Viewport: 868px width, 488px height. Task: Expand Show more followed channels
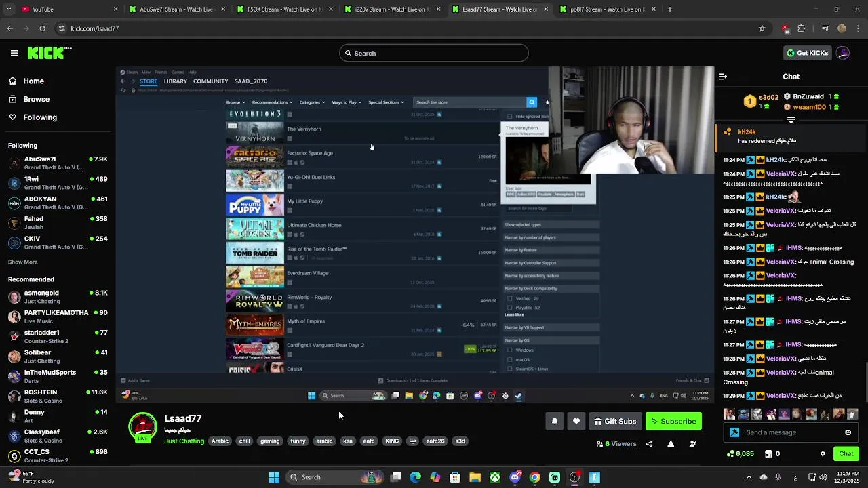click(x=23, y=262)
